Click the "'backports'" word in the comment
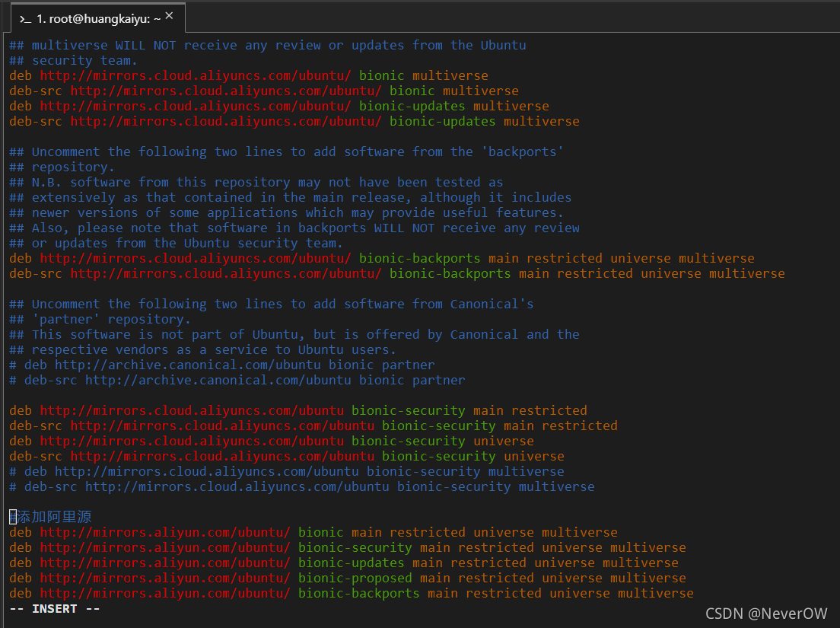The height and width of the screenshot is (628, 840). point(522,151)
